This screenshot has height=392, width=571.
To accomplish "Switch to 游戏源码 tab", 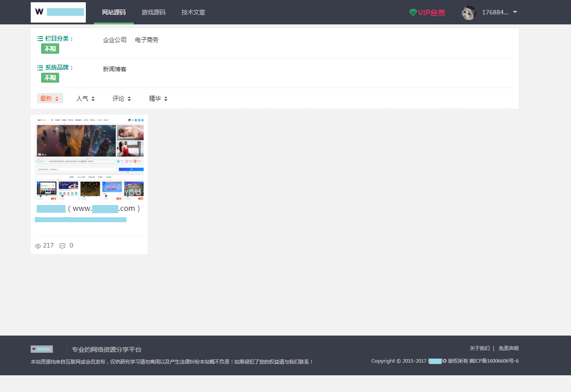I will [153, 12].
